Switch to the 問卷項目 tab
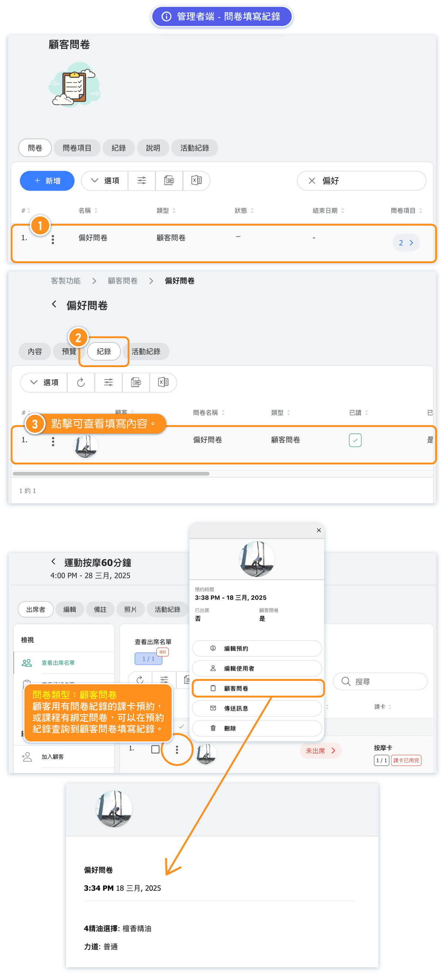This screenshot has width=444, height=980. click(77, 148)
